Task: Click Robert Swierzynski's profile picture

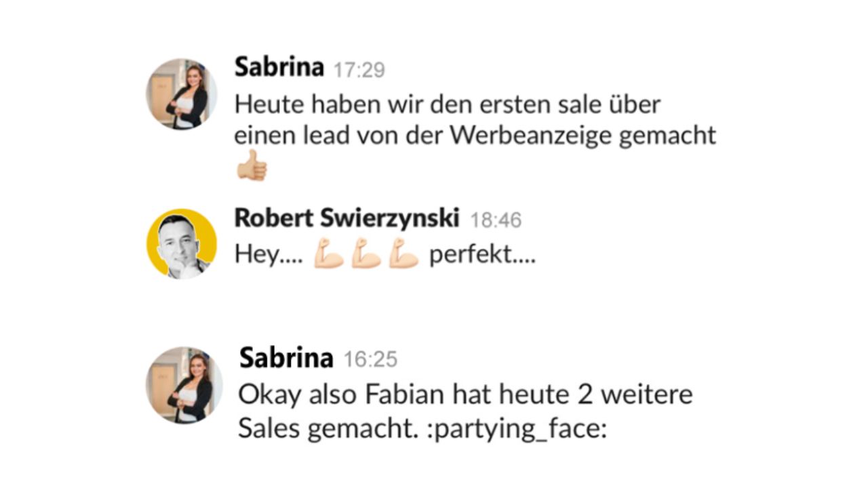Action: point(182,243)
